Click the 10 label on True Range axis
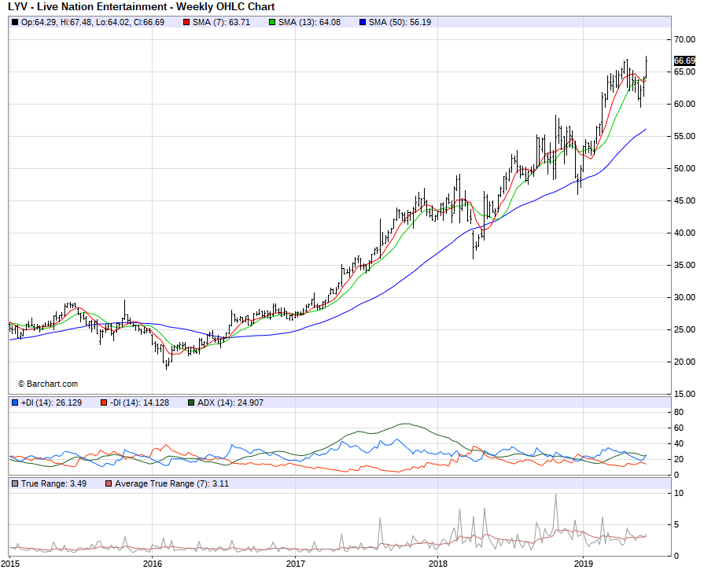The image size is (704, 588). click(679, 493)
